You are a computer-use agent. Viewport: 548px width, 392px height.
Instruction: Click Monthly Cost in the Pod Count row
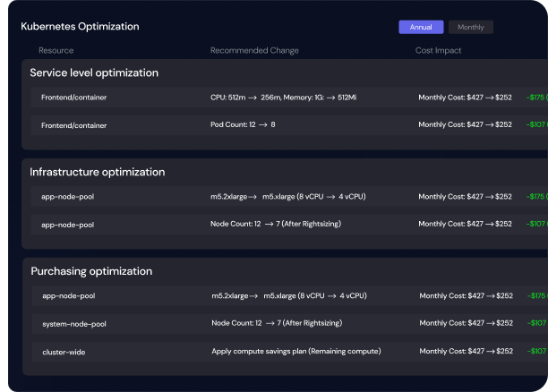pyautogui.click(x=465, y=124)
